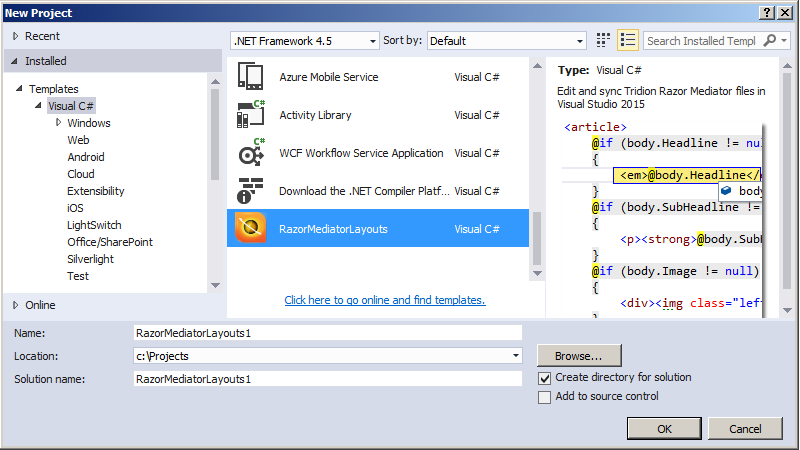Expand the Online section

click(15, 305)
